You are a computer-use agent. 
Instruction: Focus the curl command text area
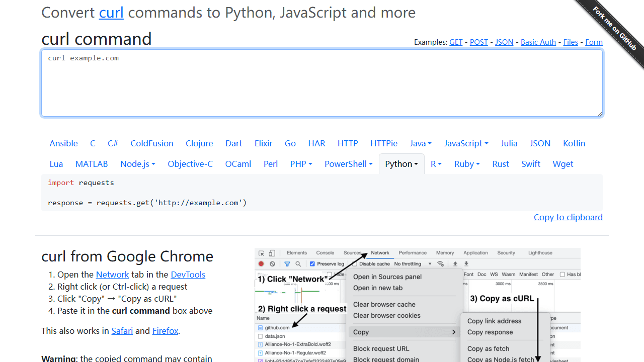click(x=322, y=83)
